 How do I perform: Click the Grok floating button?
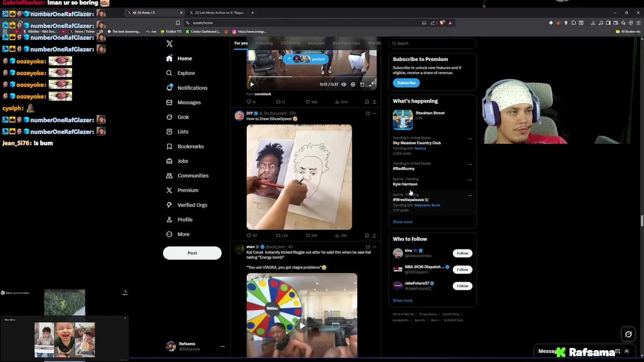pos(628,334)
